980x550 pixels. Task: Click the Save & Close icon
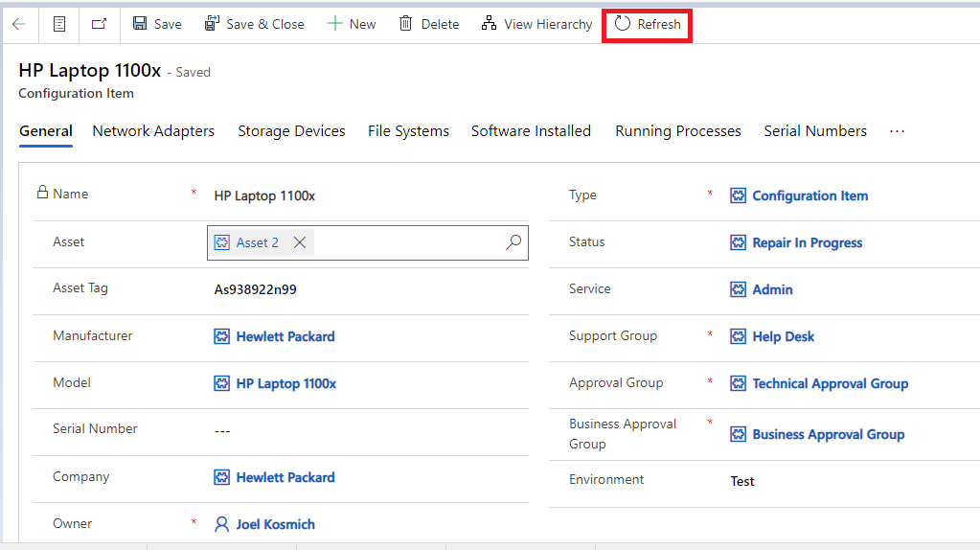click(212, 24)
